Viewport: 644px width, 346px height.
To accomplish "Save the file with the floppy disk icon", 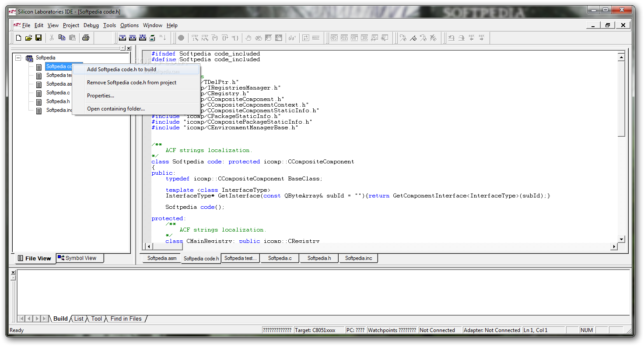I will click(38, 38).
